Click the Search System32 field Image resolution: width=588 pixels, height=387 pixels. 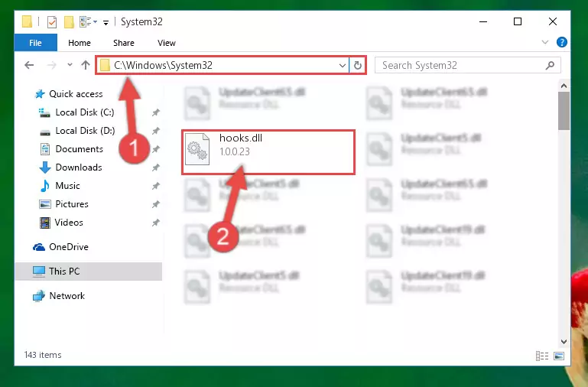click(x=468, y=65)
